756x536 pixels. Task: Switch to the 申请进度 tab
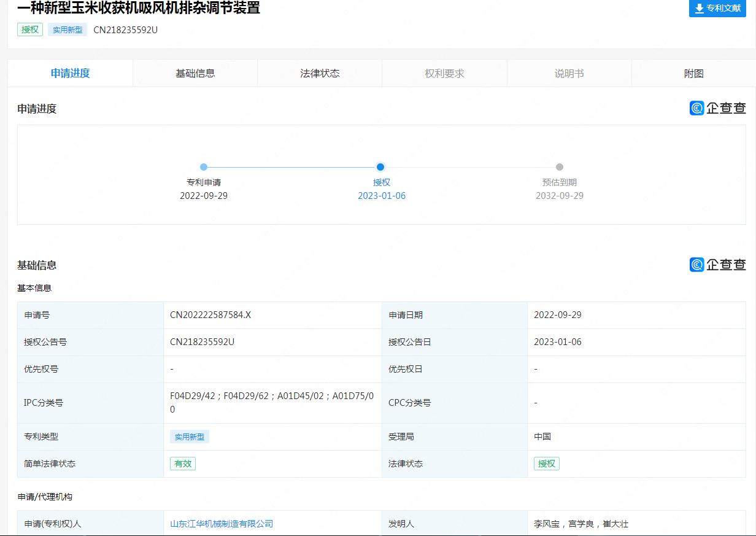point(71,73)
